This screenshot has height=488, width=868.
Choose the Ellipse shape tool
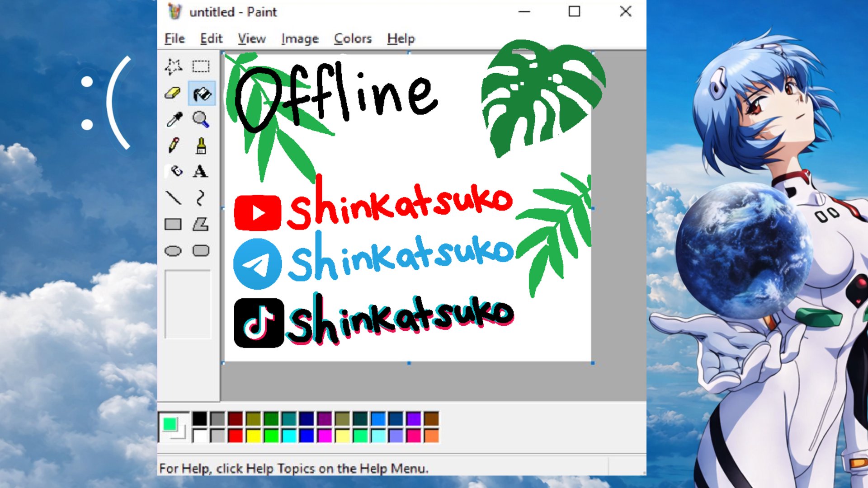point(173,251)
